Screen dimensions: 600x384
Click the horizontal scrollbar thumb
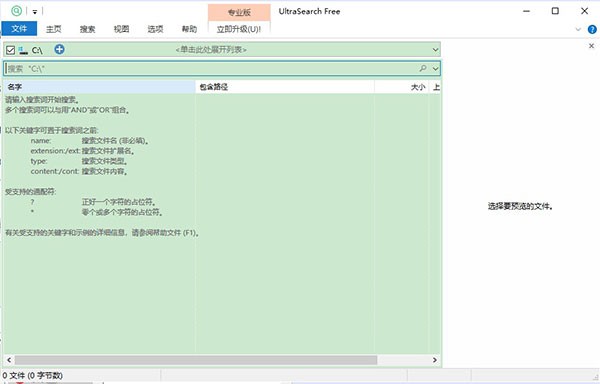click(196, 360)
